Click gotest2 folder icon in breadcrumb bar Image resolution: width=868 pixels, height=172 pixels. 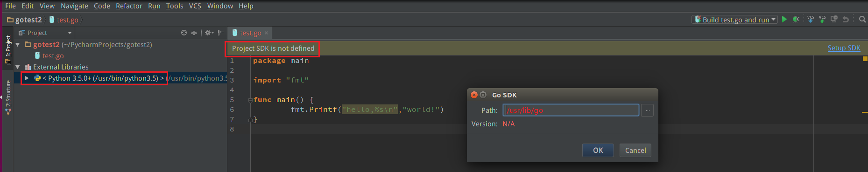click(10, 20)
